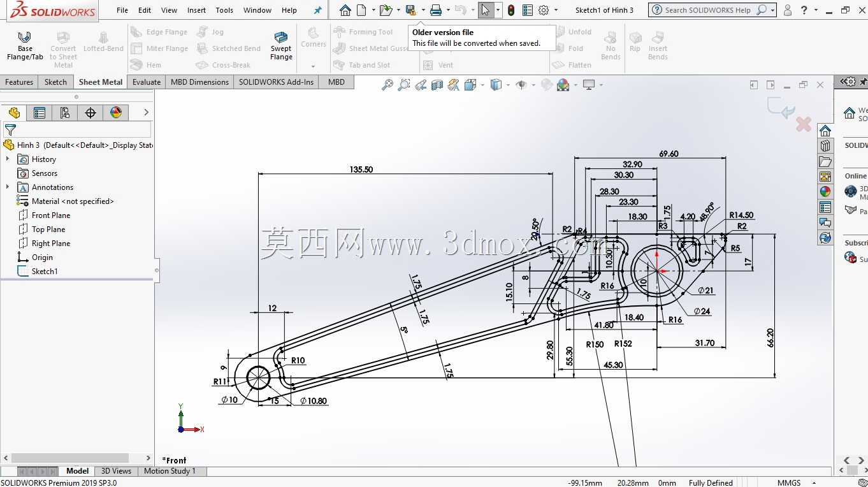The width and height of the screenshot is (868, 487).
Task: Cancel the sketch with the red X
Action: point(804,124)
